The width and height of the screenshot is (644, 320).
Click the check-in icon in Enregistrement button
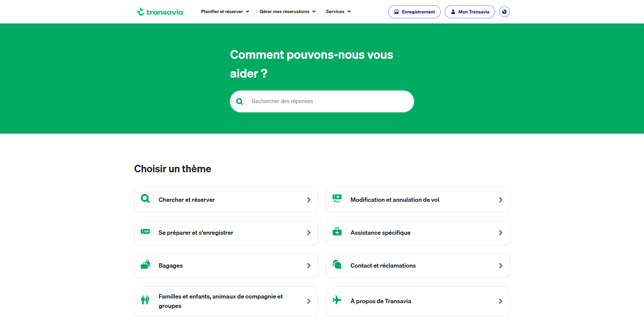[396, 12]
